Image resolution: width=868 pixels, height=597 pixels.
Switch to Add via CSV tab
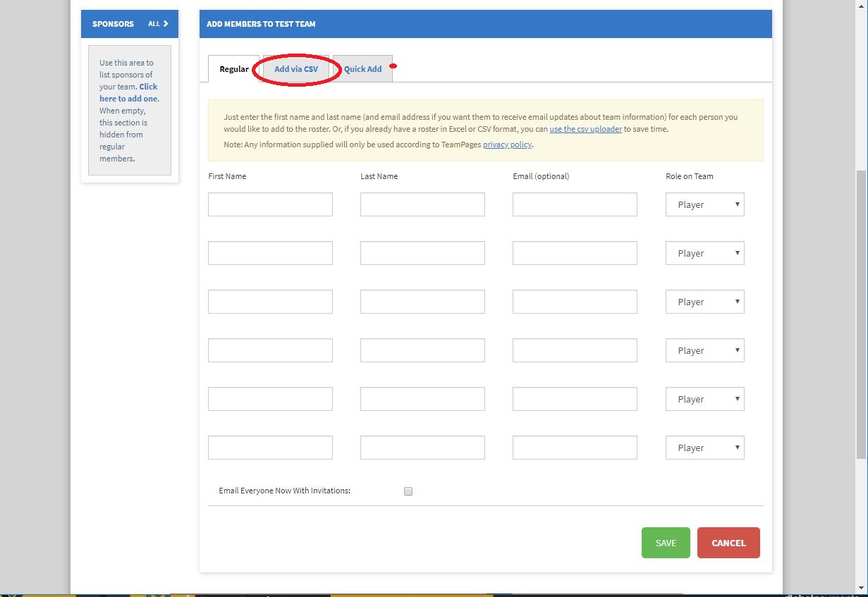coord(296,69)
